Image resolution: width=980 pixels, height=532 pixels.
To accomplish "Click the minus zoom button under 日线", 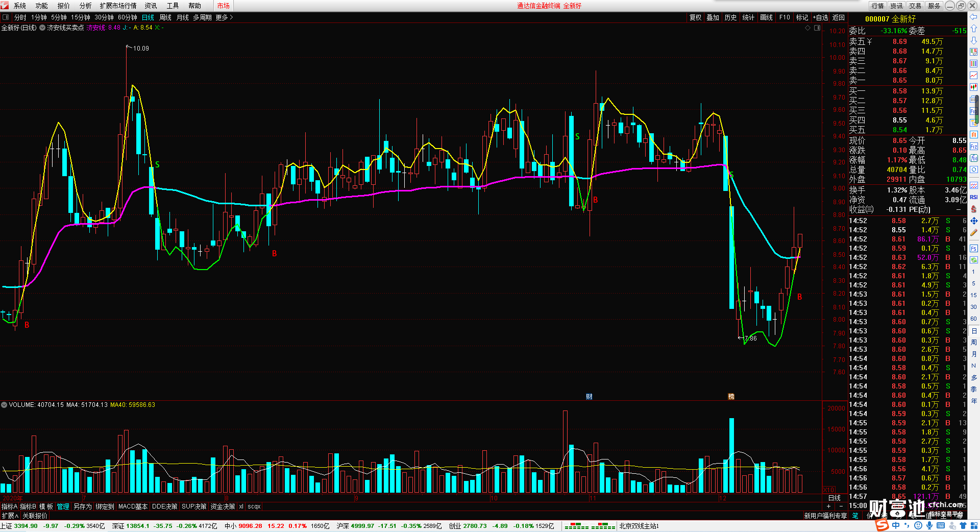I will coord(841,506).
